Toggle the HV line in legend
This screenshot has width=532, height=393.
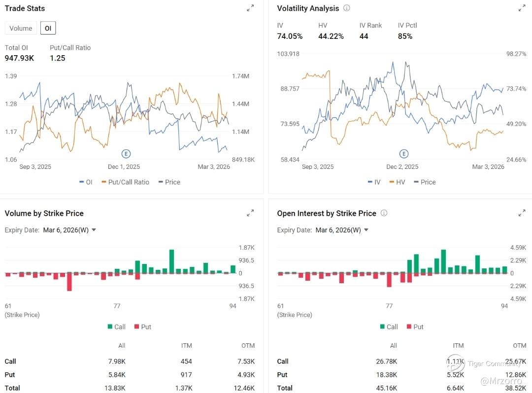pos(397,182)
